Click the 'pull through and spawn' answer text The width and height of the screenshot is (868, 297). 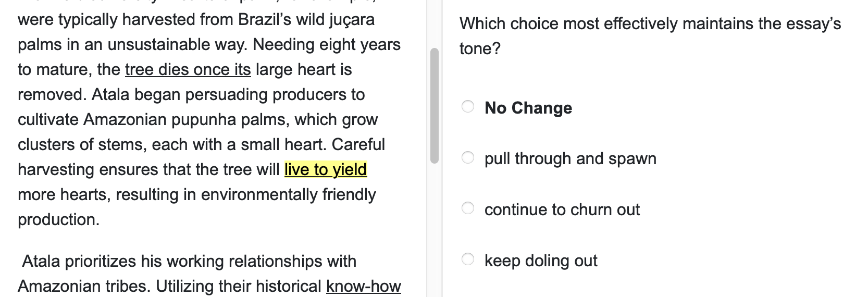click(570, 158)
